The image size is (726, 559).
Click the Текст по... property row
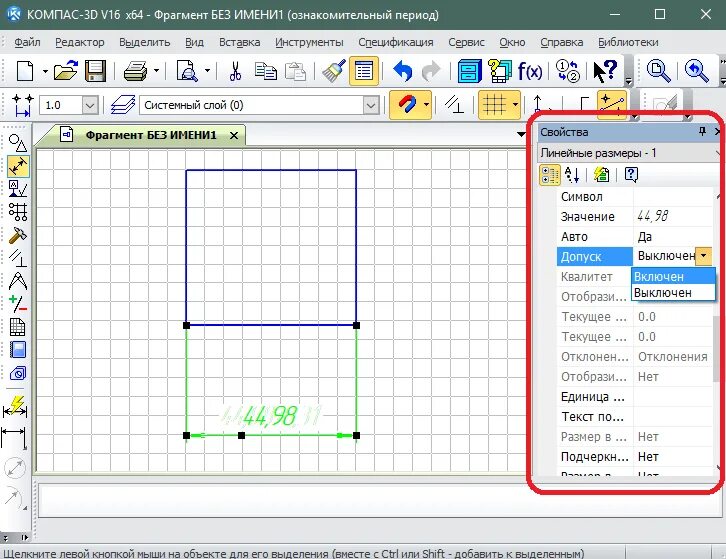[634, 417]
